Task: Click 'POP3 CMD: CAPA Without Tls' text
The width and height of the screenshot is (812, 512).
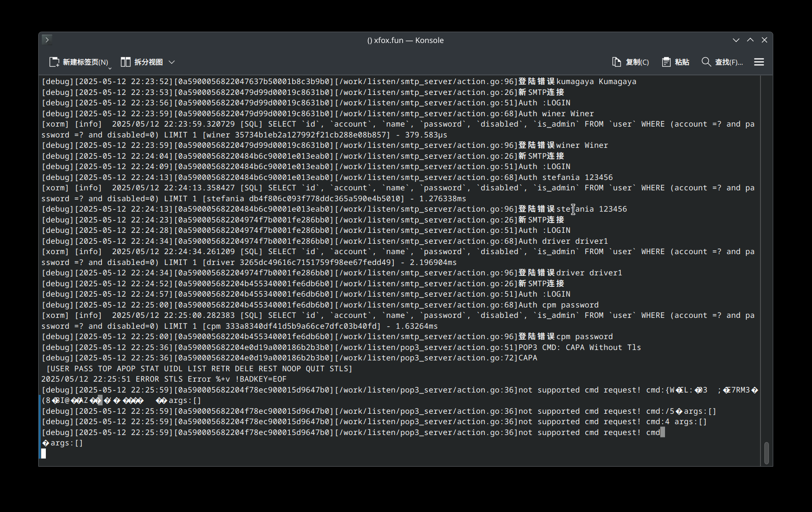Action: (x=580, y=347)
